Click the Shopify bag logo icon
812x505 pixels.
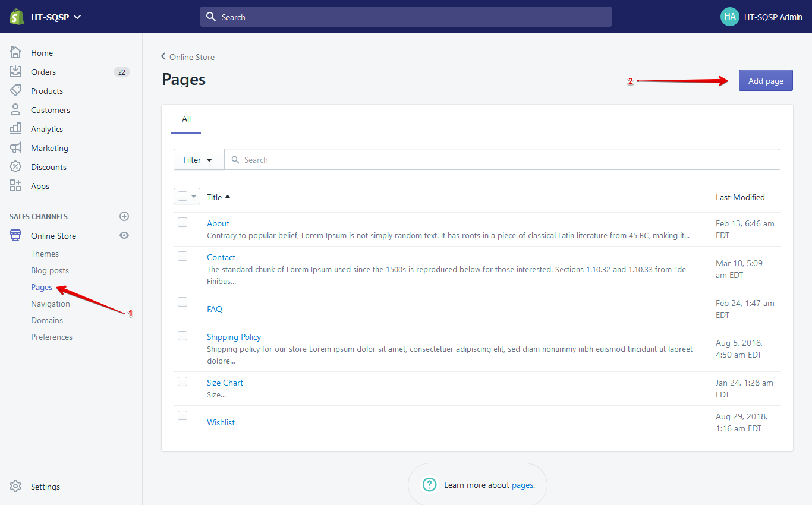(x=16, y=17)
